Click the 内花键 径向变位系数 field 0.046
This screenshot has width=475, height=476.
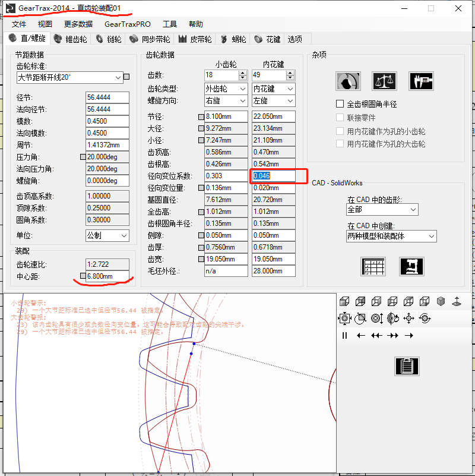coord(273,176)
